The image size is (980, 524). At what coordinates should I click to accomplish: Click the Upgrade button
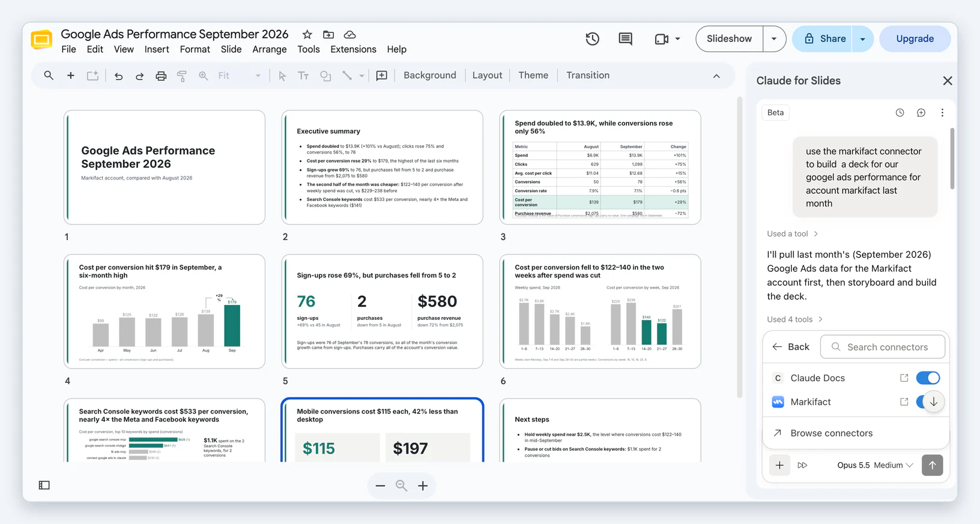point(915,39)
